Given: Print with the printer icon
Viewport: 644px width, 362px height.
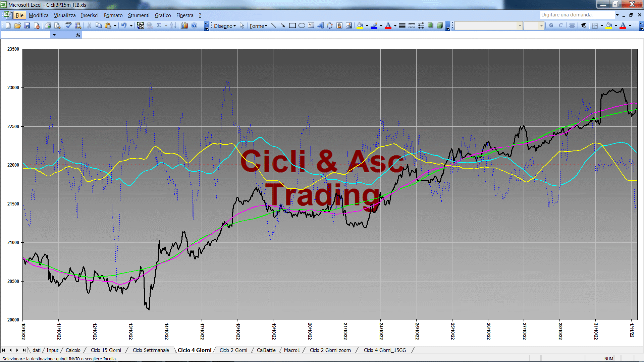Looking at the screenshot, I should pos(48,25).
